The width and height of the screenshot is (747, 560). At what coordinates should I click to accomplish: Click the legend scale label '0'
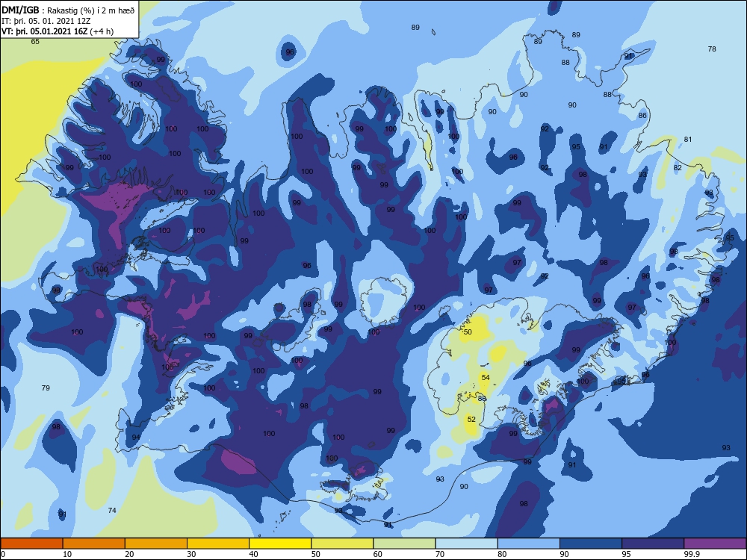click(3, 554)
